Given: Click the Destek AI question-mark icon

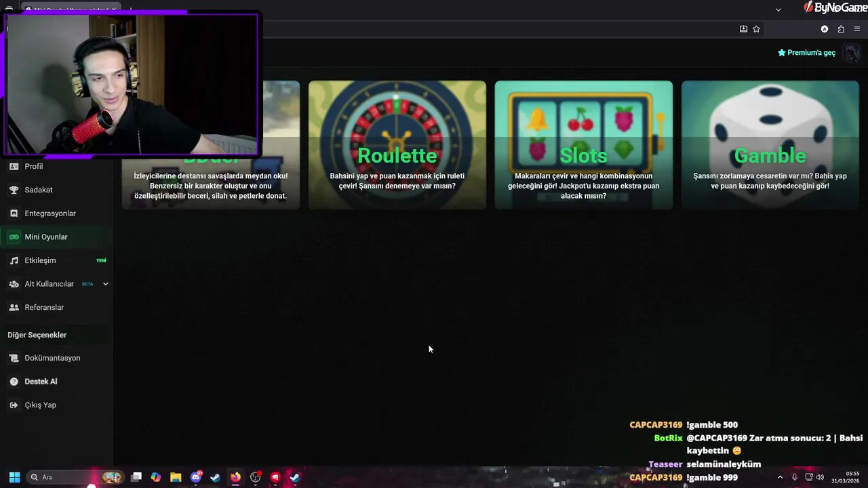Looking at the screenshot, I should 14,382.
